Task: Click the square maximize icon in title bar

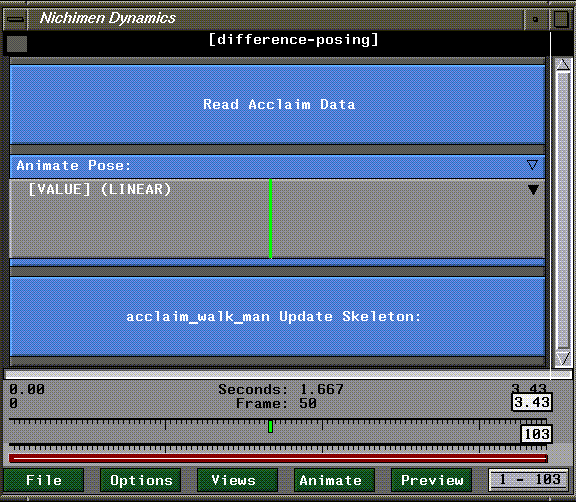Action: click(561, 19)
